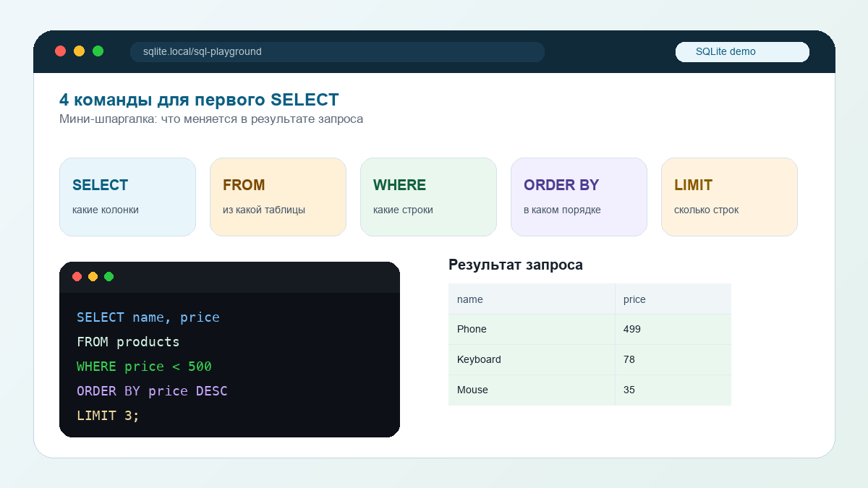Click the subtitle starting 'Мини-шпаргалка'

pyautogui.click(x=211, y=119)
